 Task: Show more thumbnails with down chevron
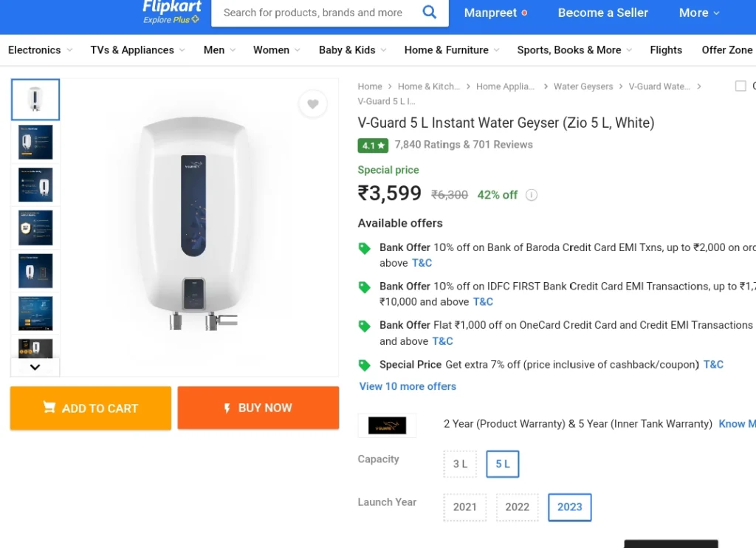35,367
